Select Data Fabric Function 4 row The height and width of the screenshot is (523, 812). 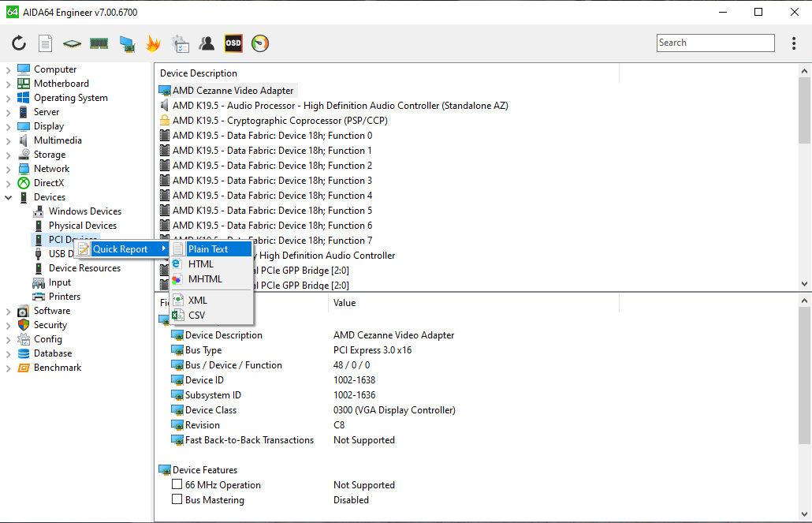(x=266, y=196)
